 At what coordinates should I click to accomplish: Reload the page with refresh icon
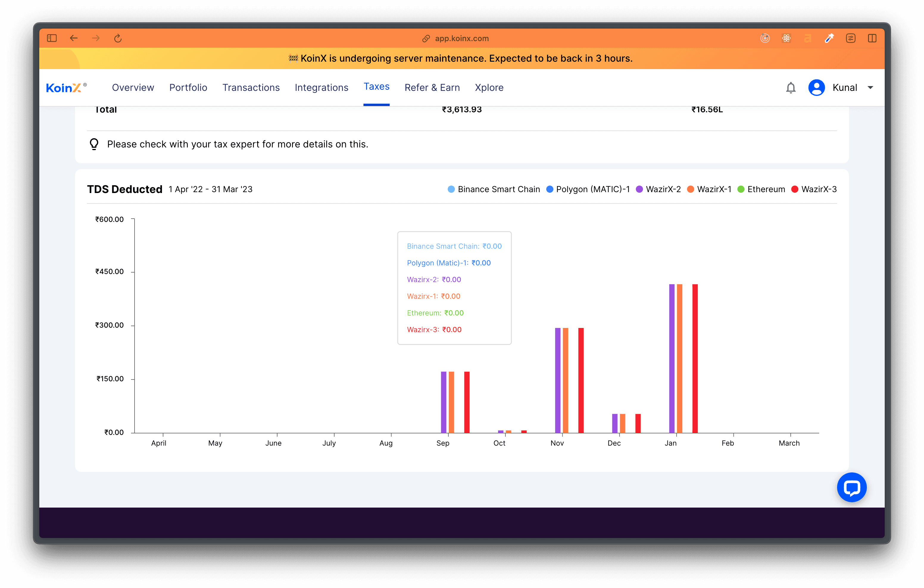[x=118, y=38]
